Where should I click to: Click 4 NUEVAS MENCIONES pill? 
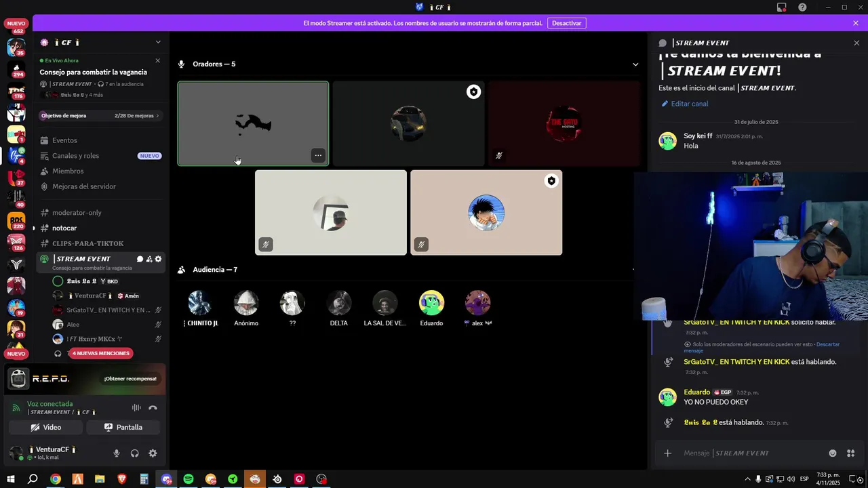(x=101, y=353)
